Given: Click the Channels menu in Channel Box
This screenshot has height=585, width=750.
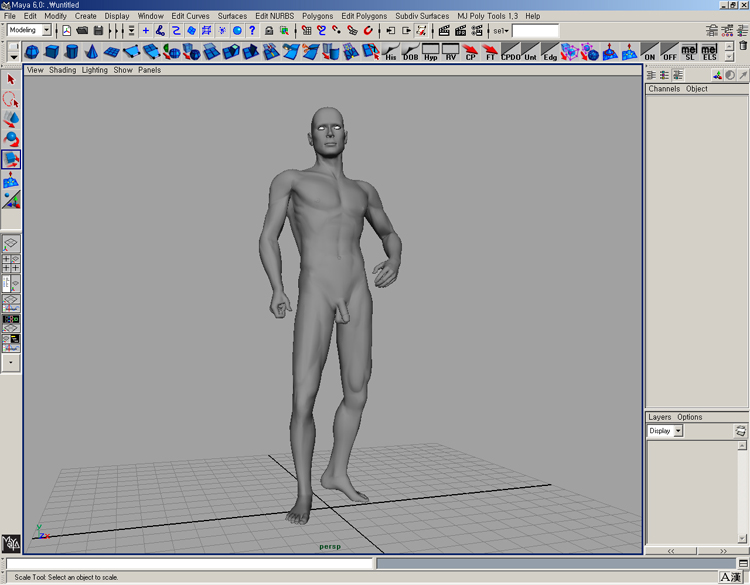Looking at the screenshot, I should (664, 89).
